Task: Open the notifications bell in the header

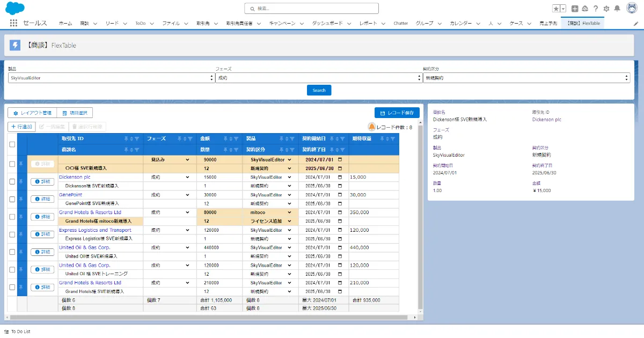Action: point(617,9)
